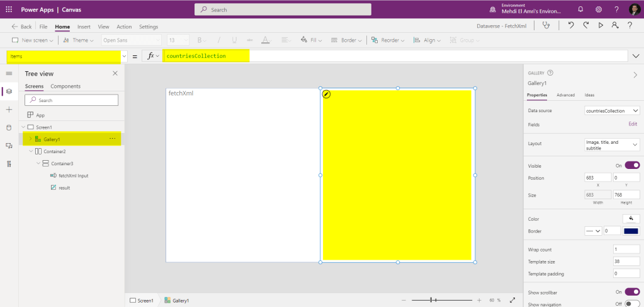Click the dark blue Border color swatch
Image resolution: width=644 pixels, height=307 pixels.
click(631, 231)
